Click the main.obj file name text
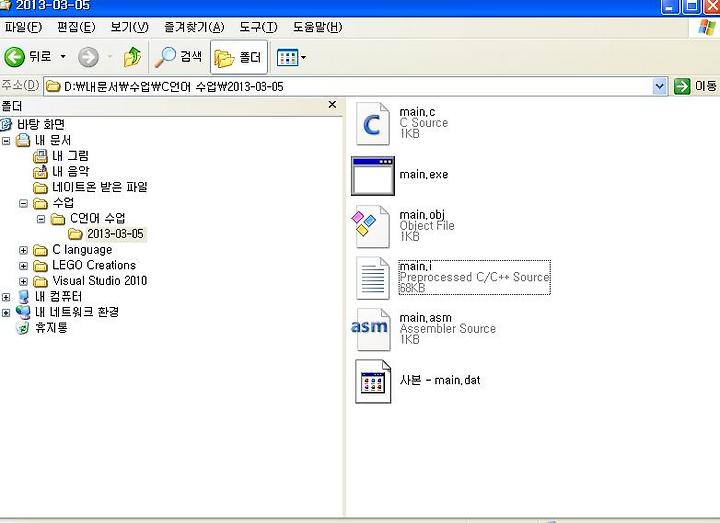 click(422, 214)
